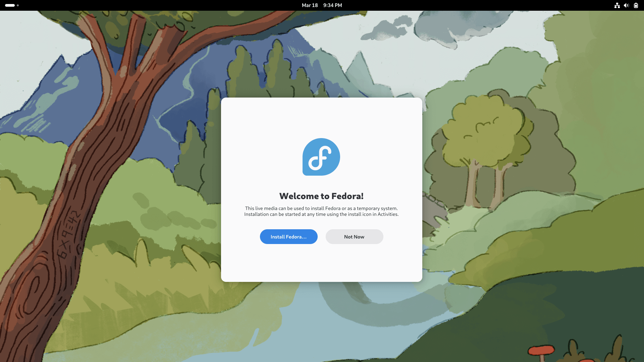Dismiss the welcome dialog with Not Now
This screenshot has width=644, height=362.
pyautogui.click(x=354, y=237)
